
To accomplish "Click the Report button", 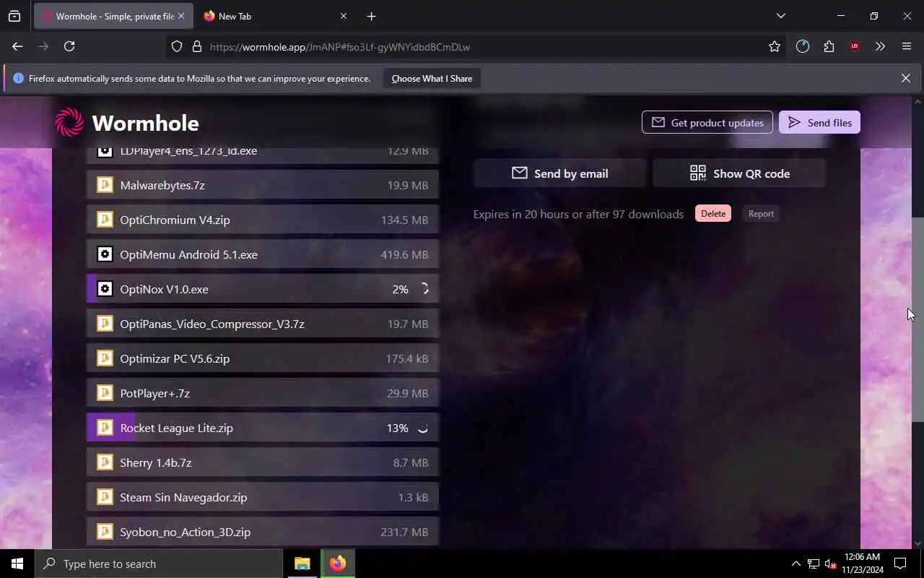I will 761,213.
